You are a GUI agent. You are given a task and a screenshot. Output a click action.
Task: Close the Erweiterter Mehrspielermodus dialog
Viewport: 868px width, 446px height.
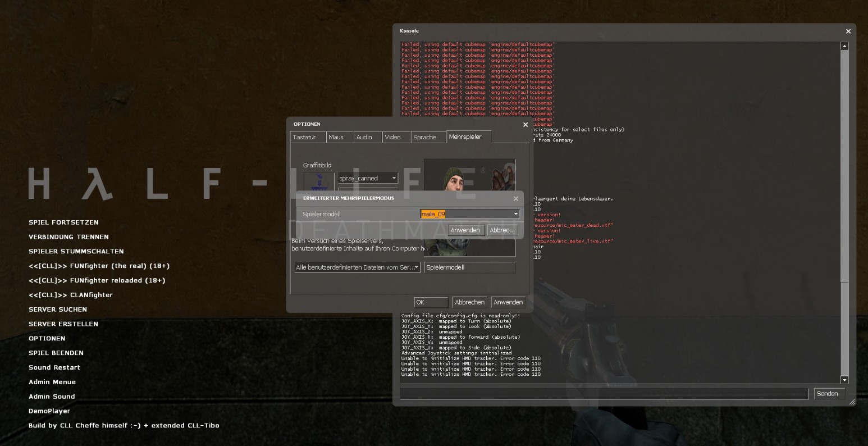pyautogui.click(x=516, y=198)
